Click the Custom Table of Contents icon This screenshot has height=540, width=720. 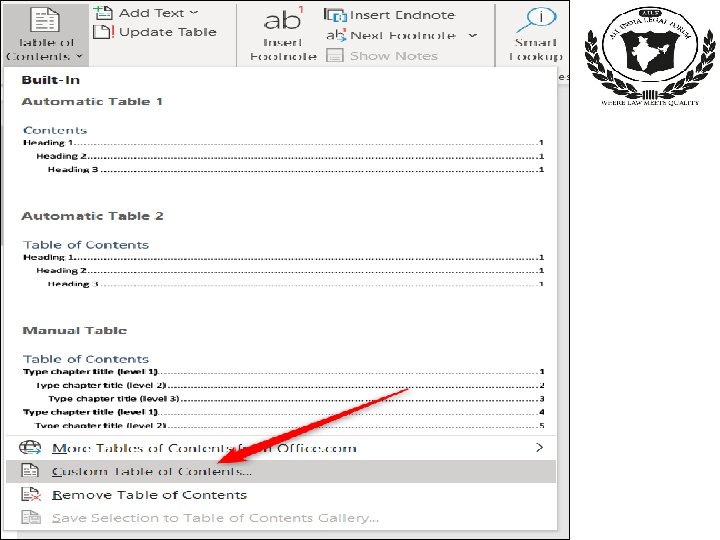tap(30, 471)
